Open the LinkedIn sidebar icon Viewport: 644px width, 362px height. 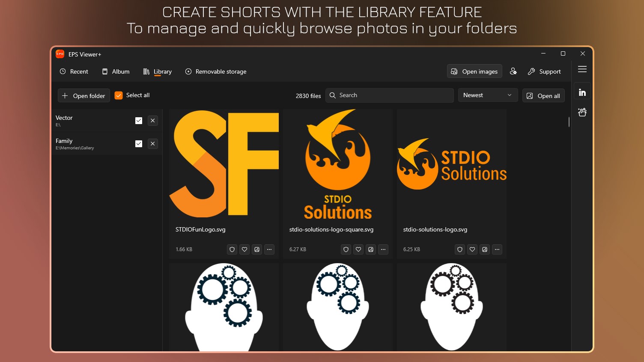point(582,92)
